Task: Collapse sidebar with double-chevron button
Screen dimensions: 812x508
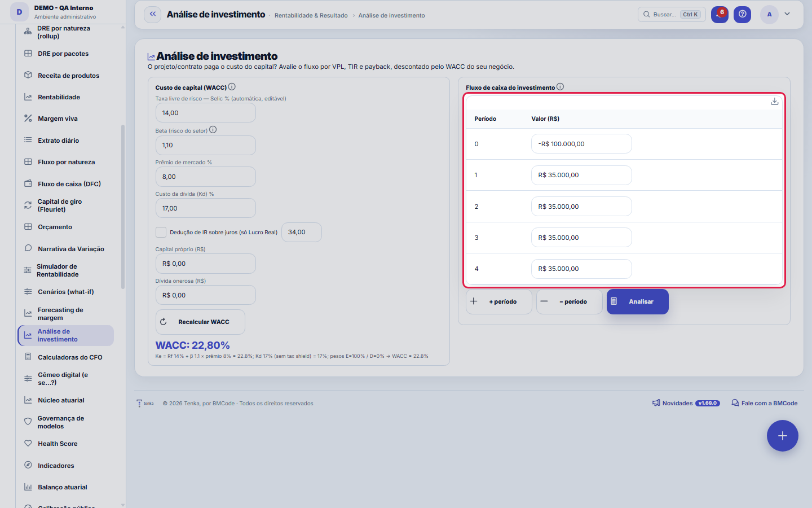Action: [x=152, y=14]
